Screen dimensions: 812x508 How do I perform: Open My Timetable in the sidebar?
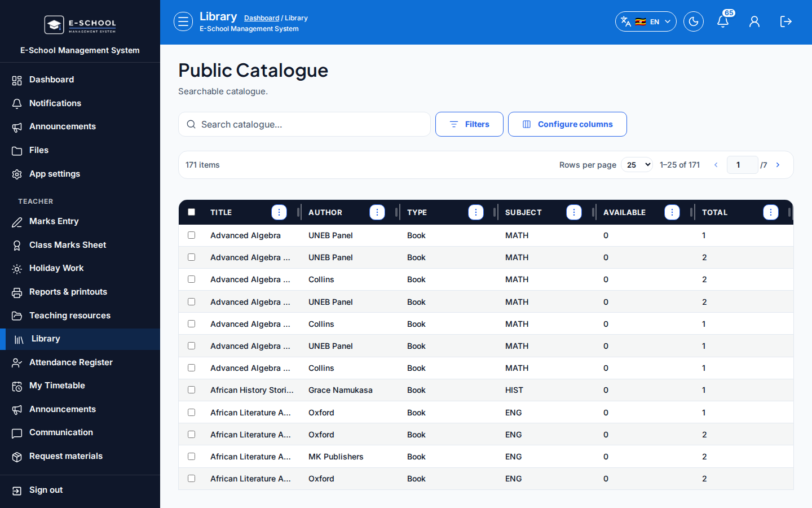click(x=80, y=386)
